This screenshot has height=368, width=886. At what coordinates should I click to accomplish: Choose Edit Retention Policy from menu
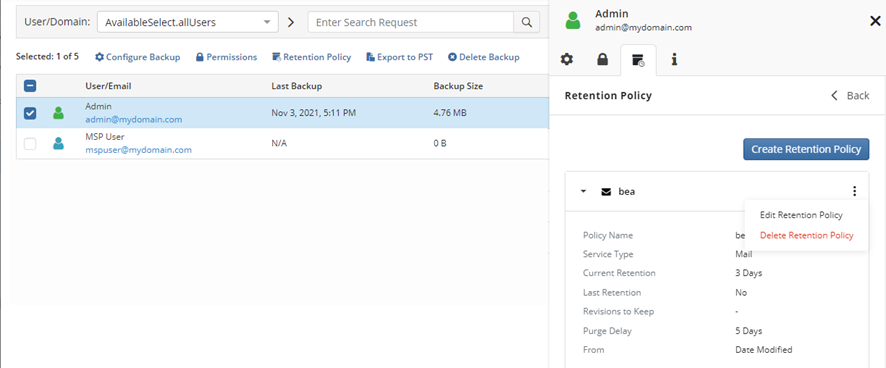pyautogui.click(x=801, y=215)
